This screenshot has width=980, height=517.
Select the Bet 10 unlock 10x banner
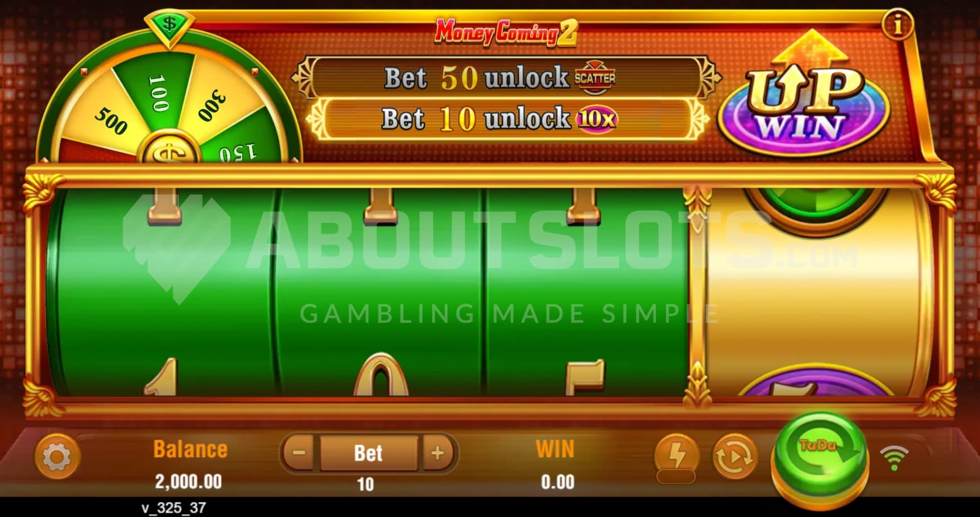tap(506, 119)
